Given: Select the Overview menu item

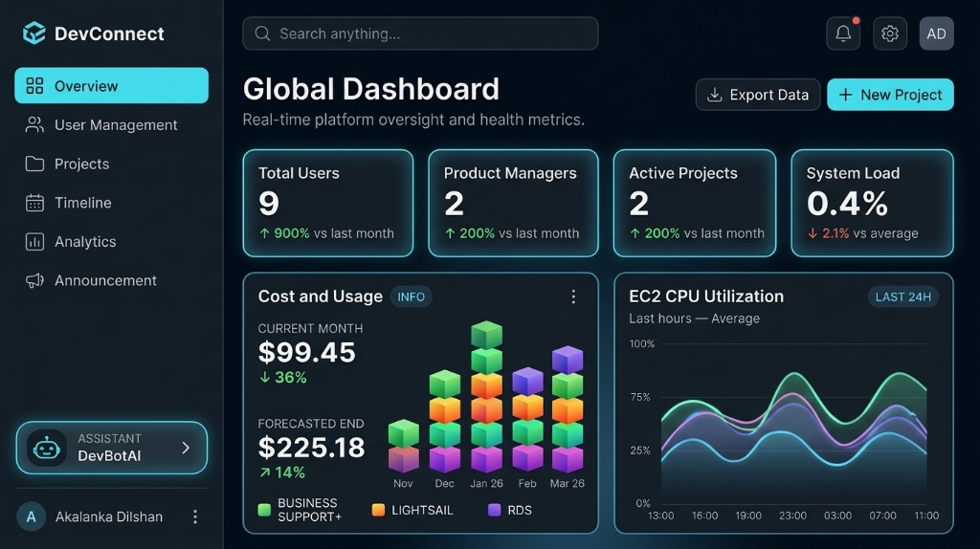Looking at the screenshot, I should (x=111, y=85).
